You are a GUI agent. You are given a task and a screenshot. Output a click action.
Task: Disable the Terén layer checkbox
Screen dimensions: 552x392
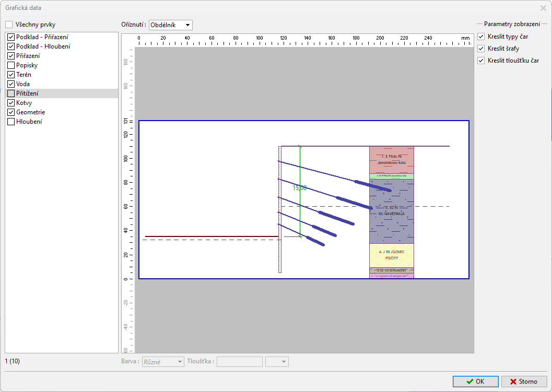(x=11, y=75)
